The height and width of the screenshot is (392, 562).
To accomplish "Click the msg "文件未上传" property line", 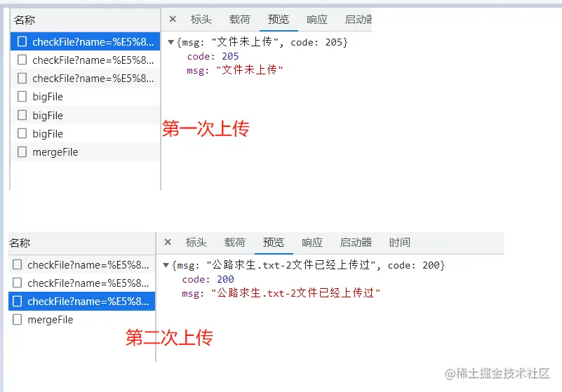I will point(235,70).
